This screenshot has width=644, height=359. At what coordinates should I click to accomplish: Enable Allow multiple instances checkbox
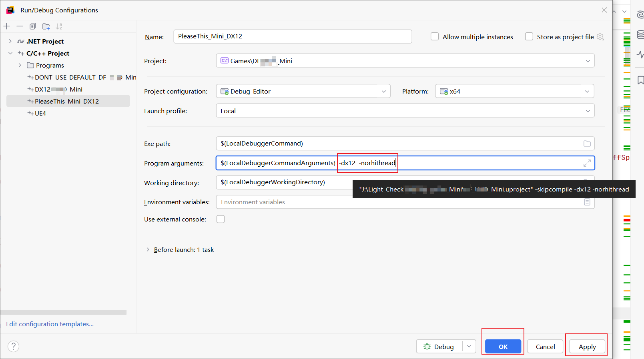pyautogui.click(x=435, y=37)
